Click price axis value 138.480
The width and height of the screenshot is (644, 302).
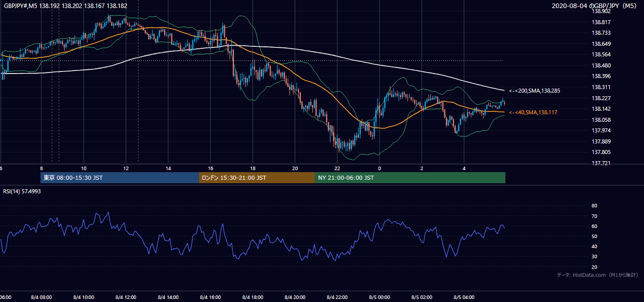point(601,65)
